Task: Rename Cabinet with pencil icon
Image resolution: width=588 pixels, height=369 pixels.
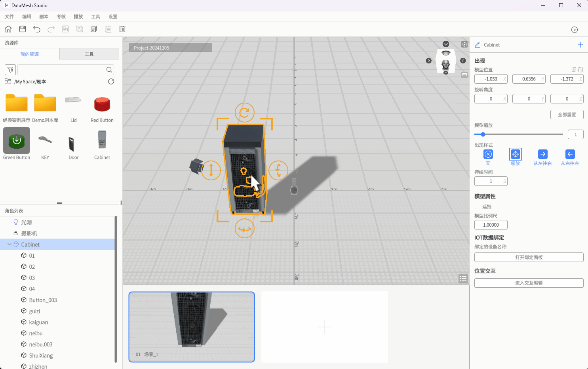Action: [x=477, y=45]
